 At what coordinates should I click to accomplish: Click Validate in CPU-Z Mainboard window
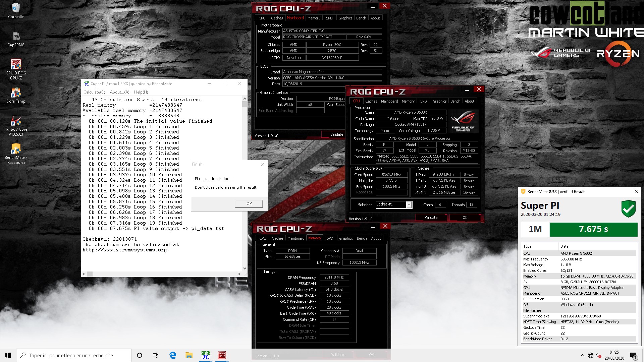(x=336, y=134)
